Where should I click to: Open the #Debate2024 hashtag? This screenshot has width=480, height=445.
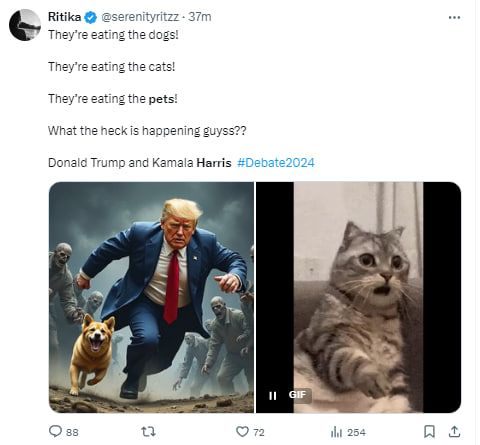(x=276, y=163)
